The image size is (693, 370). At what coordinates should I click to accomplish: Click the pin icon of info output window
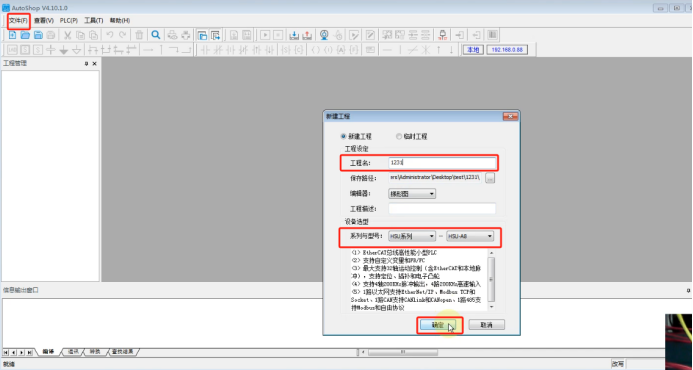click(x=688, y=290)
